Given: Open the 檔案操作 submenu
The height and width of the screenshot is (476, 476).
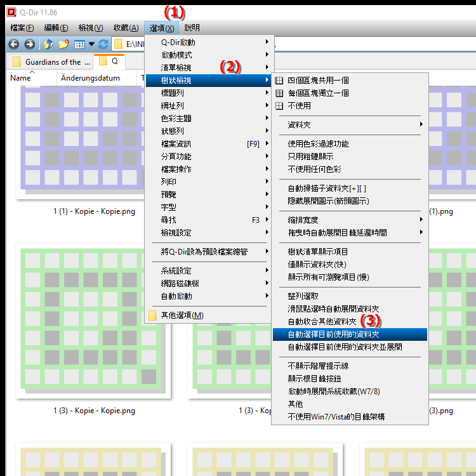Looking at the screenshot, I should 209,169.
